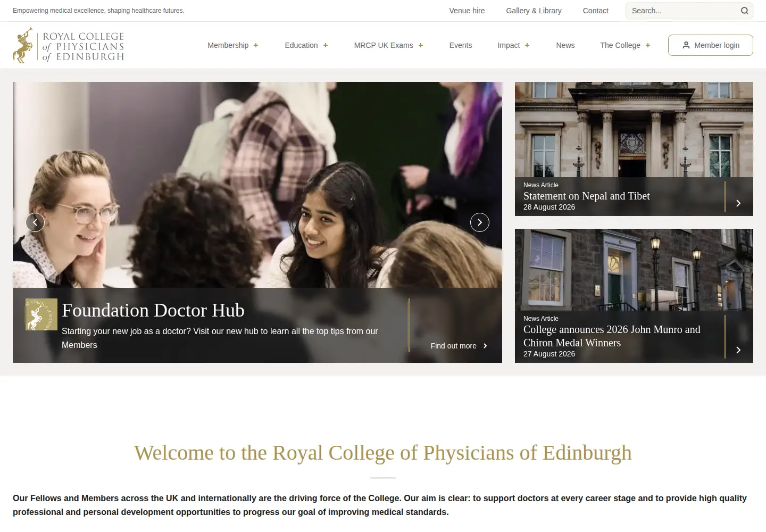Click Find out more link

tap(459, 346)
